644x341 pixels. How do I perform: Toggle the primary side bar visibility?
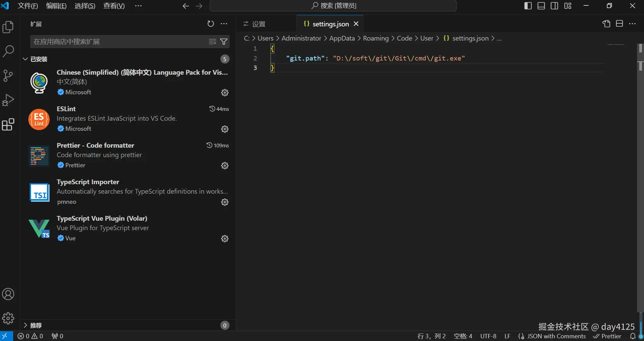[x=528, y=6]
